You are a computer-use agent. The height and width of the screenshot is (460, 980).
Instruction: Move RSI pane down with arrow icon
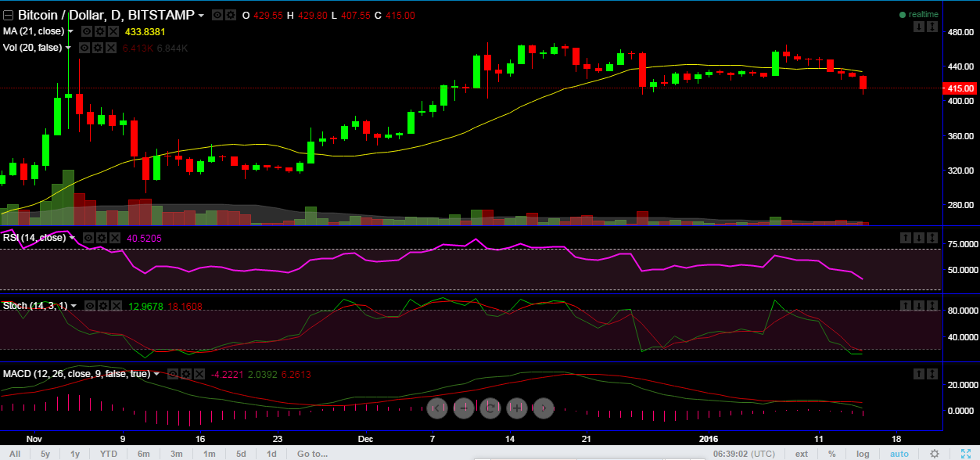[920, 237]
